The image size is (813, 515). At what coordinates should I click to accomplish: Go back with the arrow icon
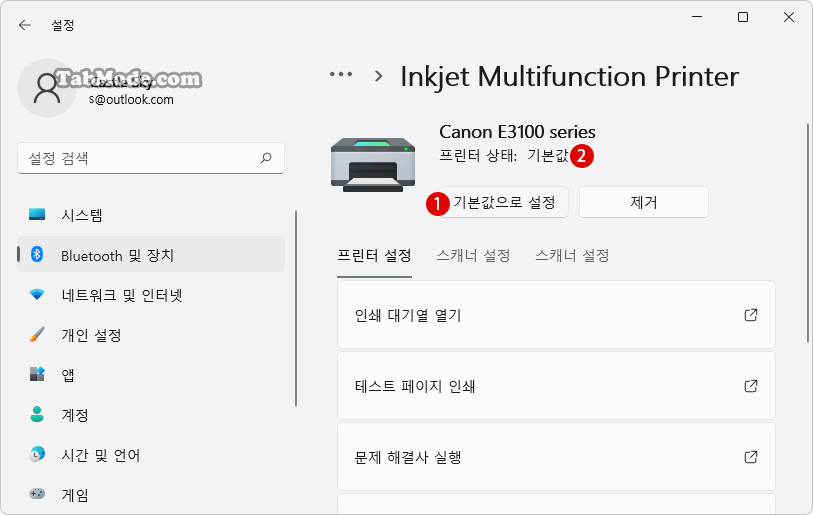[24, 25]
